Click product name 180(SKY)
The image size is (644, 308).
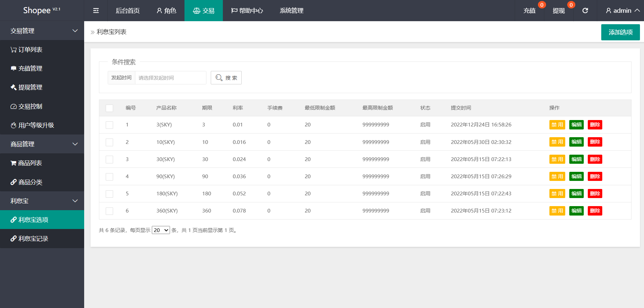pyautogui.click(x=167, y=194)
